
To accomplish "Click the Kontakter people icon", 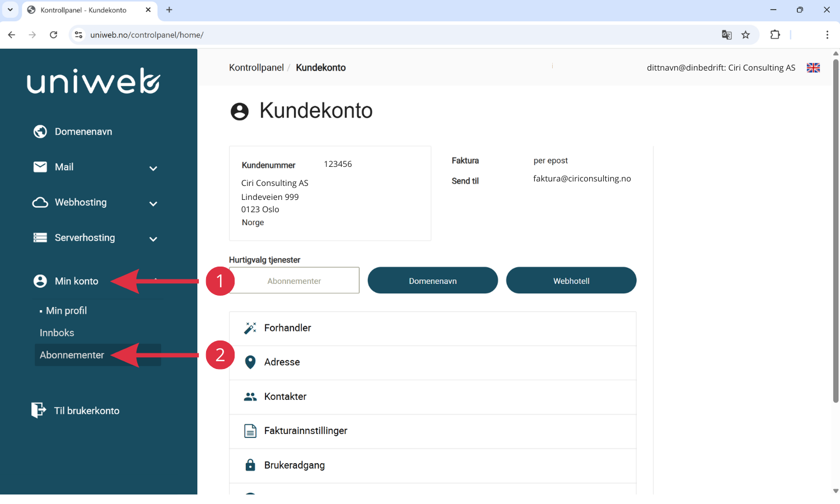I will [250, 396].
